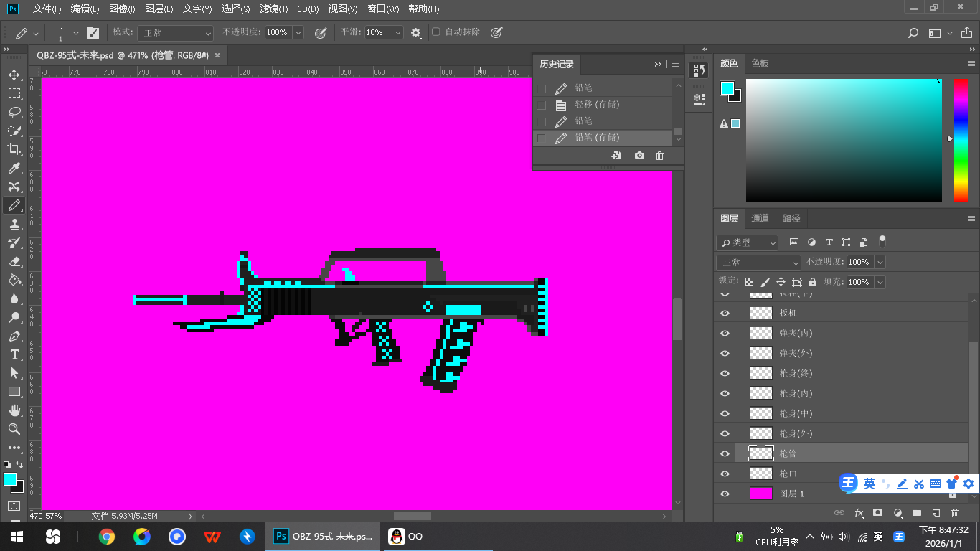Screen dimensions: 980x551
Task: Select the Crop tool
Action: coord(14,149)
